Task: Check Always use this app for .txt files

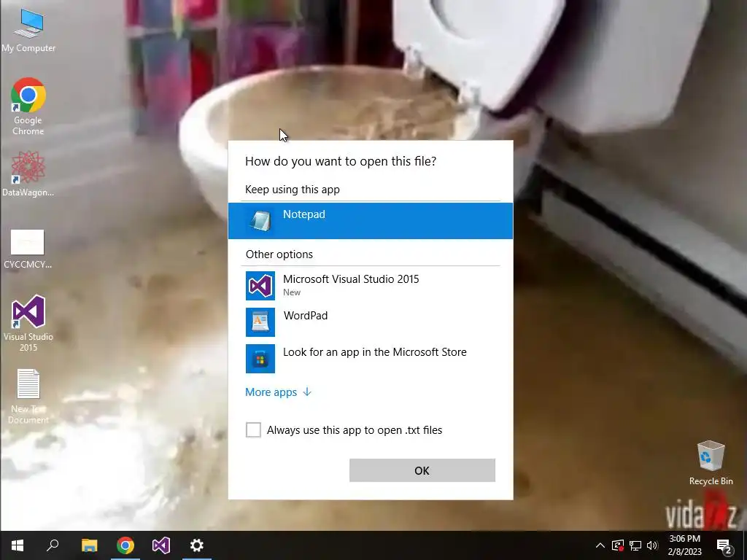Action: (x=253, y=429)
